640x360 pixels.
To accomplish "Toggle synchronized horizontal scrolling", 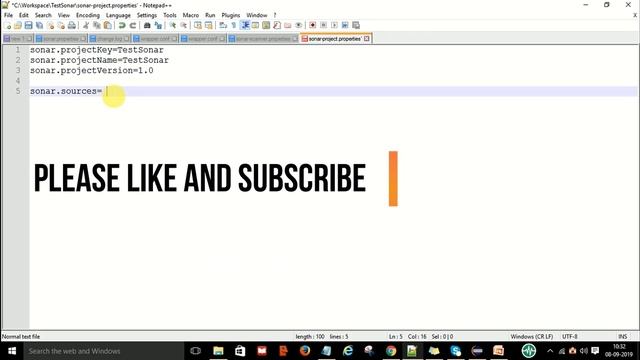I will pyautogui.click(x=209, y=25).
